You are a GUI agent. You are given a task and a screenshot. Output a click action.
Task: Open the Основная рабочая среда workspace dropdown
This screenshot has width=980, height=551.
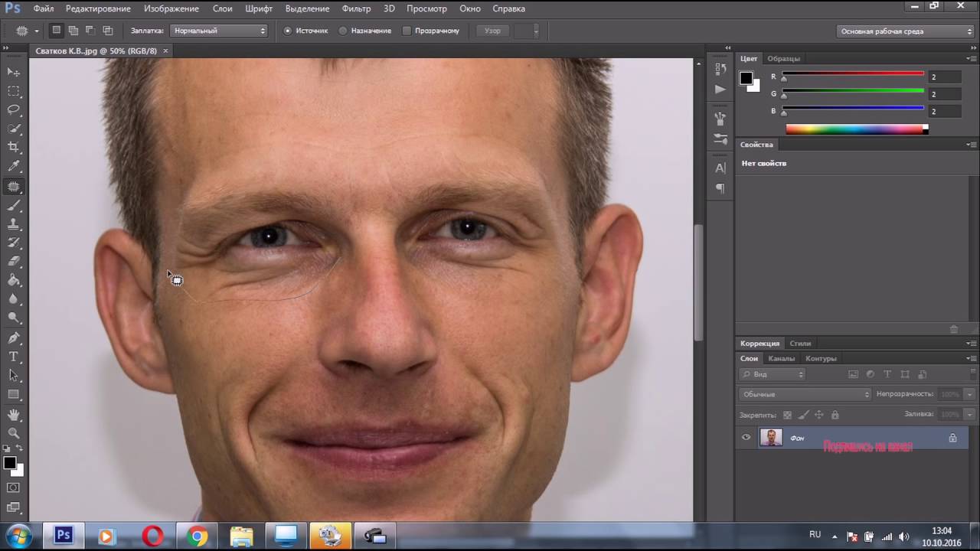point(905,31)
